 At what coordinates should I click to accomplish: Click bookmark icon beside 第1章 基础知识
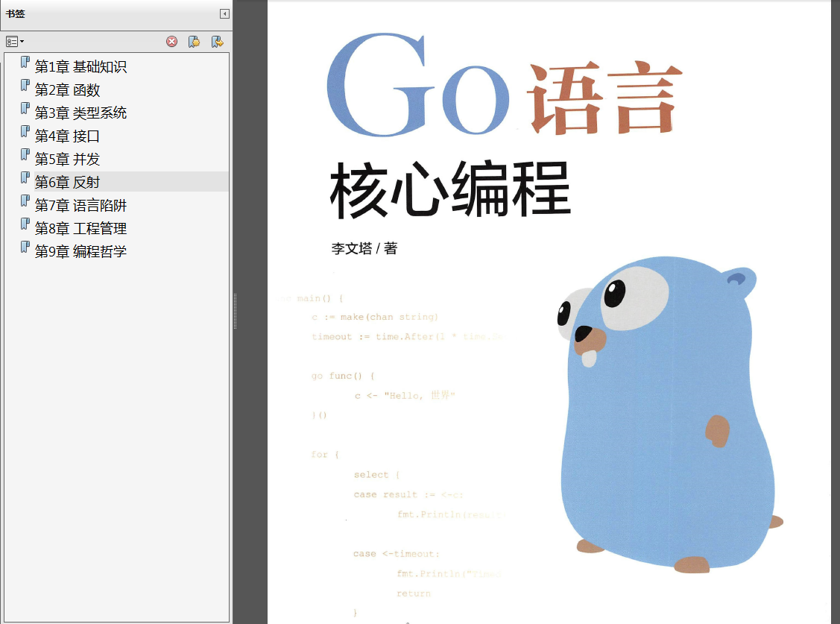click(x=25, y=62)
